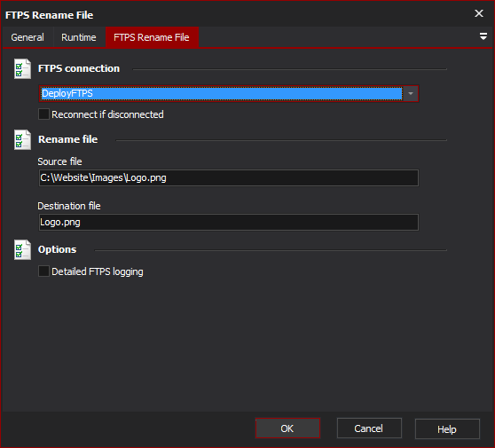Open the tab overflow menu icon
The width and height of the screenshot is (495, 448).
point(483,36)
